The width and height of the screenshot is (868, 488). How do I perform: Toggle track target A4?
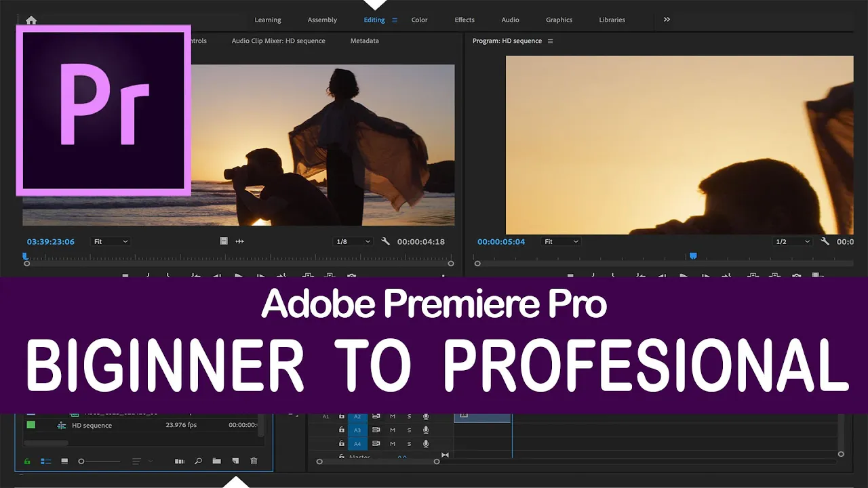click(357, 444)
